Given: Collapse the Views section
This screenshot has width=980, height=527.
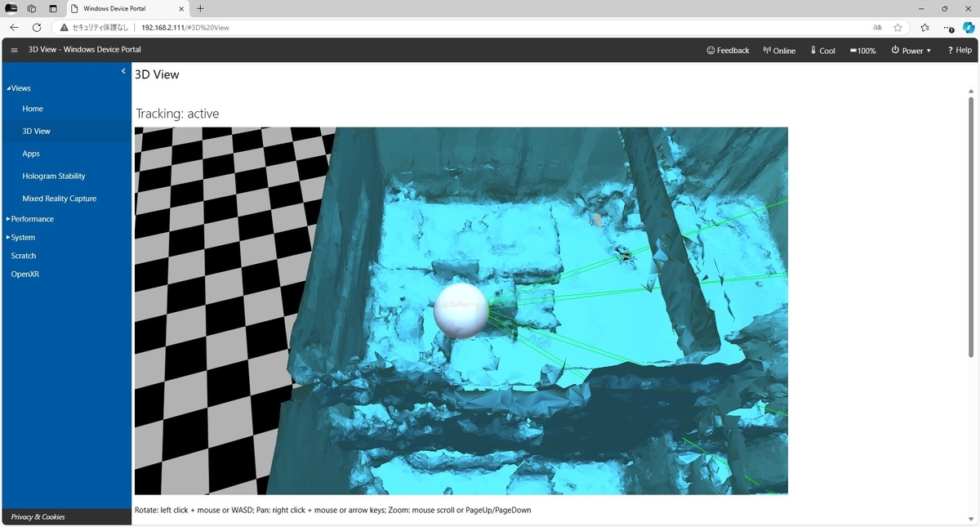Looking at the screenshot, I should tap(20, 88).
